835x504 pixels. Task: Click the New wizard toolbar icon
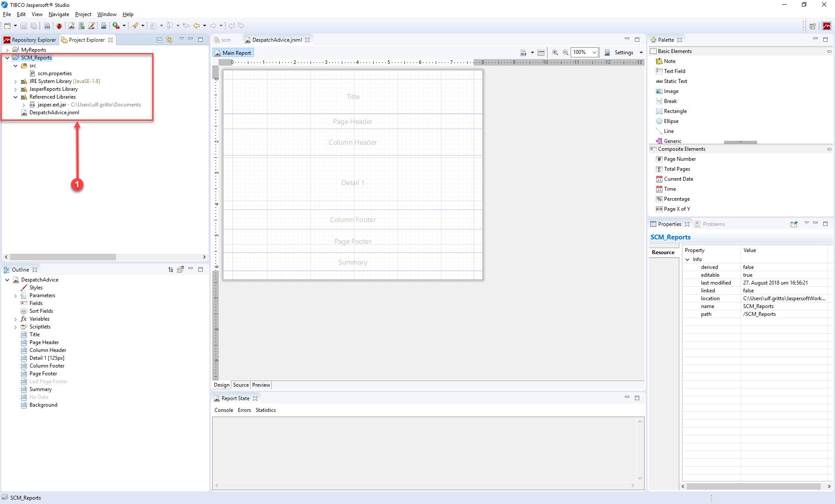click(x=7, y=26)
